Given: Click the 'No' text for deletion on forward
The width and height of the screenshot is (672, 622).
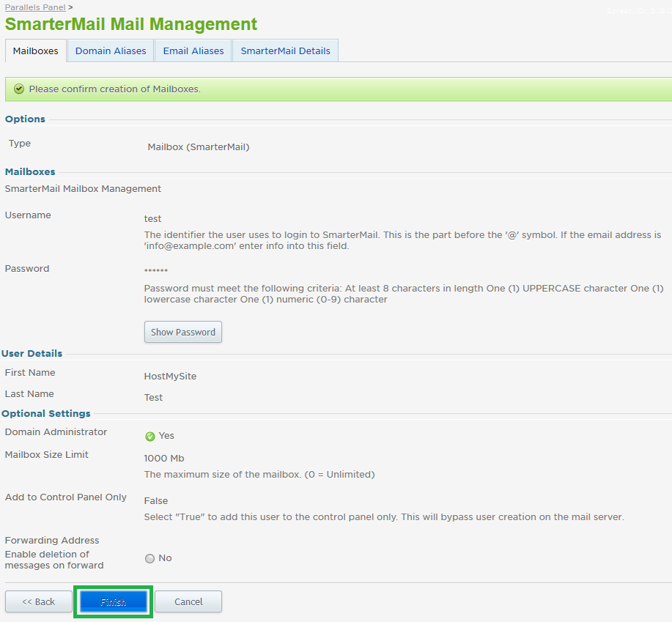Looking at the screenshot, I should click(x=165, y=558).
